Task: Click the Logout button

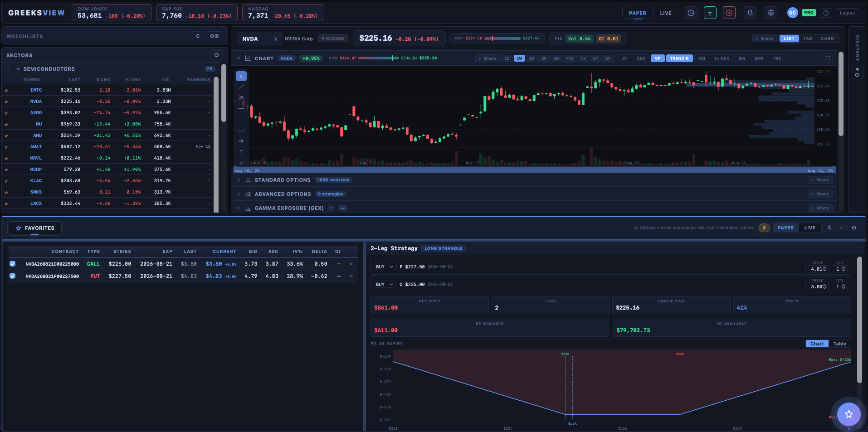Action: (848, 13)
